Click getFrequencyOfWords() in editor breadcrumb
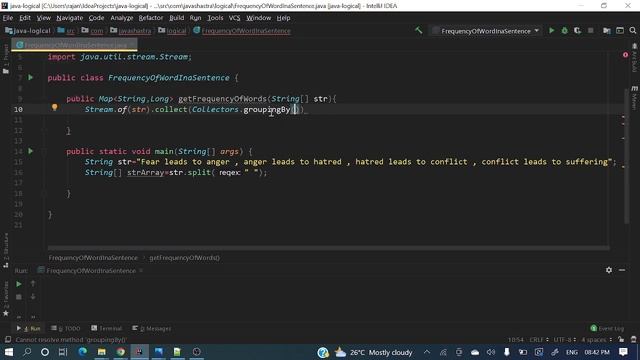 point(184,258)
